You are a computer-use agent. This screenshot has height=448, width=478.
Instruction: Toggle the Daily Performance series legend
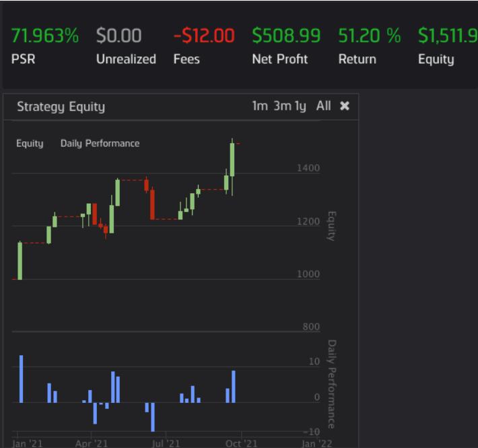[x=100, y=143]
